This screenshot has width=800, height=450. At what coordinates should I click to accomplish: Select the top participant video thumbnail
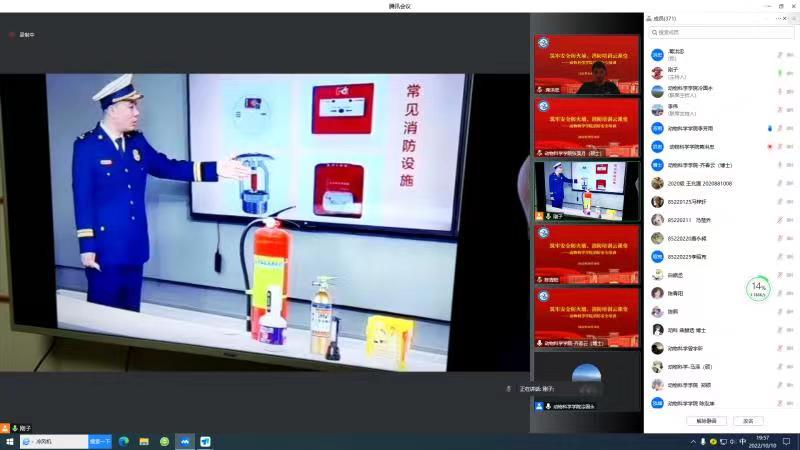(587, 65)
